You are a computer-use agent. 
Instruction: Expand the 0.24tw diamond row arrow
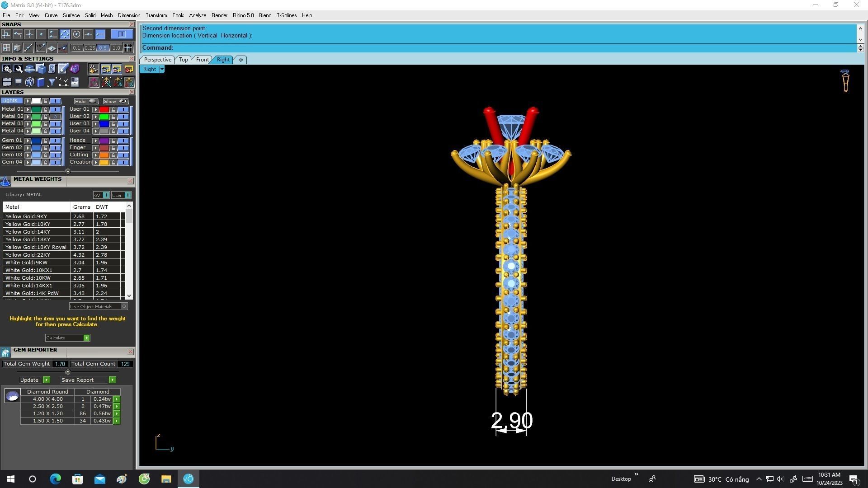point(117,399)
